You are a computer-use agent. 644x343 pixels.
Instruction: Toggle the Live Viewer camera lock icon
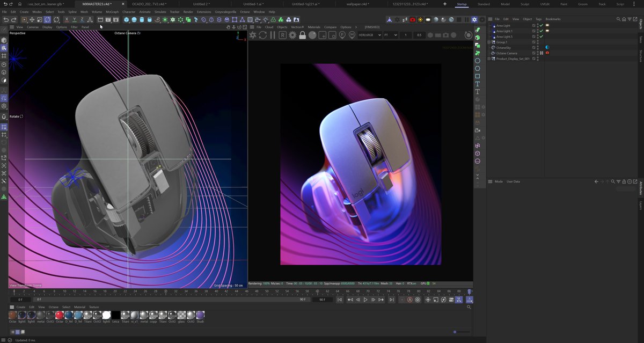[x=303, y=35]
